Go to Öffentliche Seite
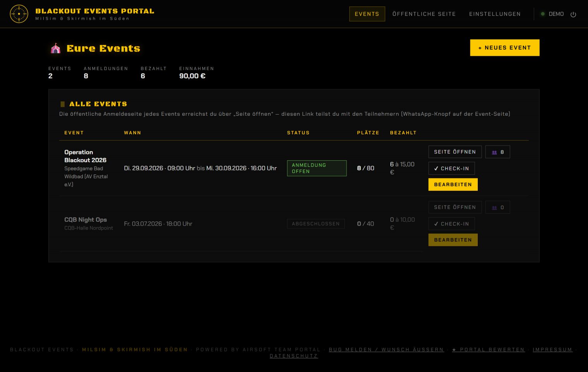 424,14
